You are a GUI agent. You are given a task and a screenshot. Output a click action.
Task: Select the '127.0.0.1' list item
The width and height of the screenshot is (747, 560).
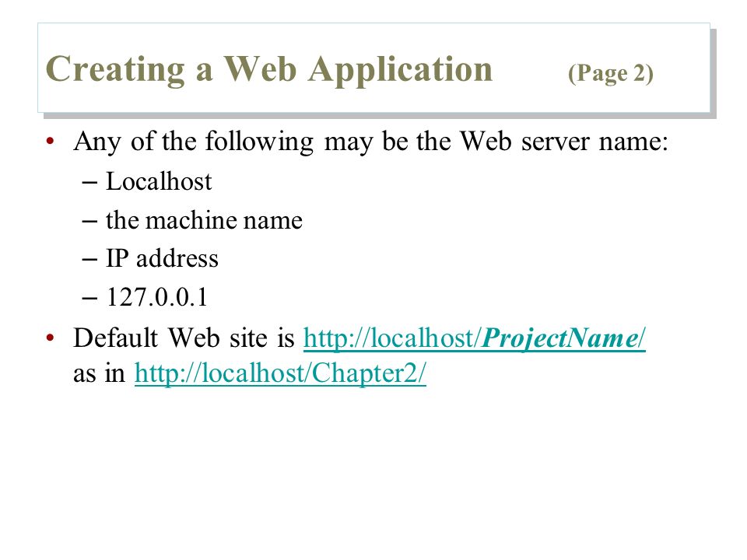[x=156, y=297]
